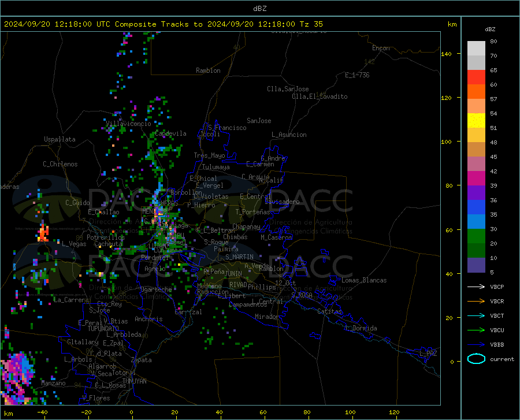Click the Mirador map label

coord(266,317)
